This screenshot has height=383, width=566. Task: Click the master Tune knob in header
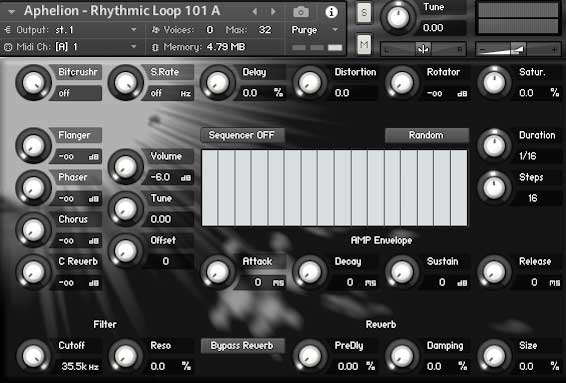click(x=398, y=18)
